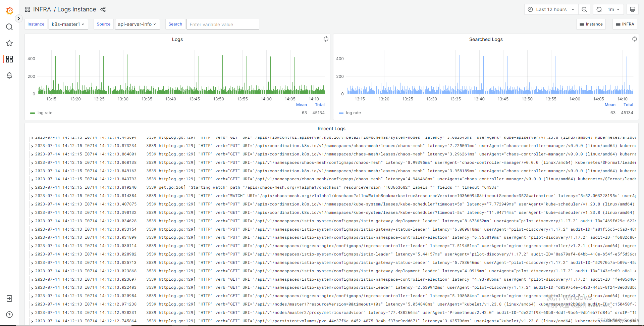Click the Searched Logs panel refresh spinner icon
Screen dimensions: 644x326
tap(634, 39)
